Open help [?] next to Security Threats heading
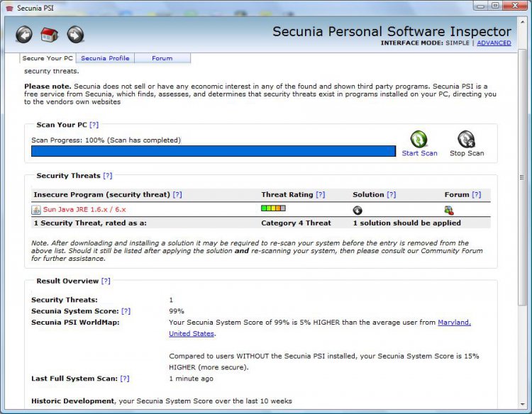 click(x=108, y=176)
